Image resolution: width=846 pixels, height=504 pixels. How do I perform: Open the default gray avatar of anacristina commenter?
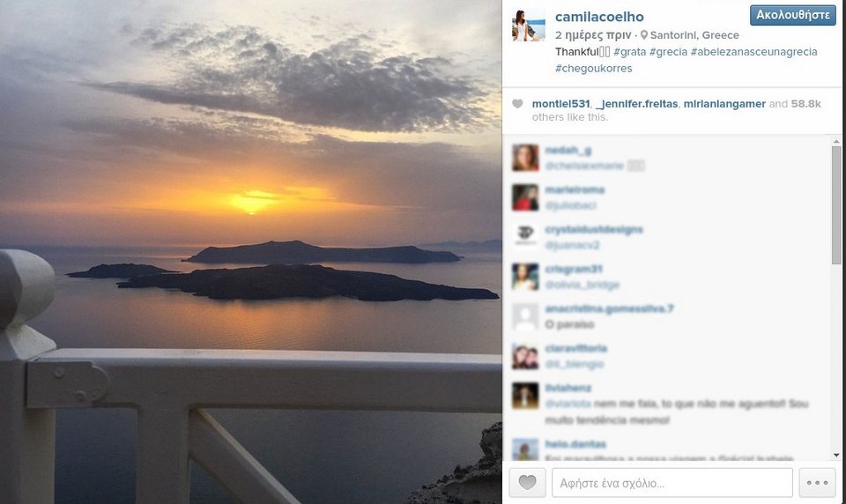tap(525, 316)
